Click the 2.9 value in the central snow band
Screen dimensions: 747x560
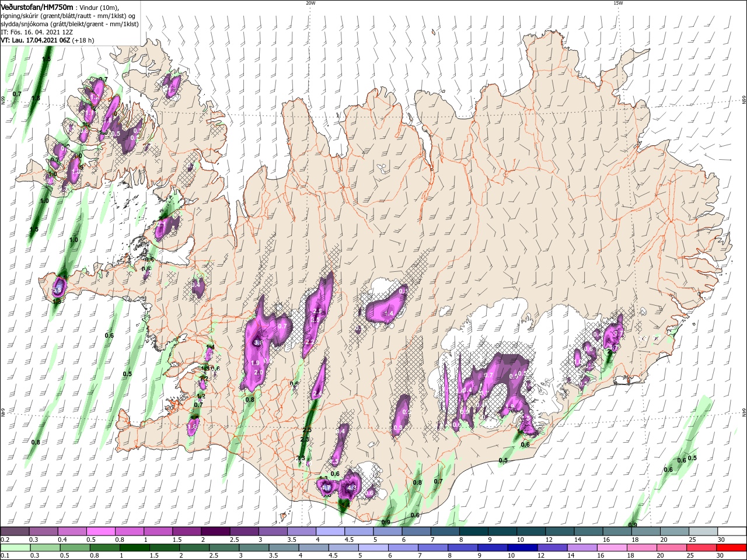point(317,311)
